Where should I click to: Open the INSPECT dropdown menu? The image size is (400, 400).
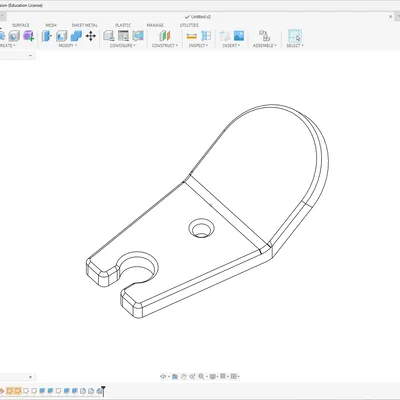click(198, 46)
